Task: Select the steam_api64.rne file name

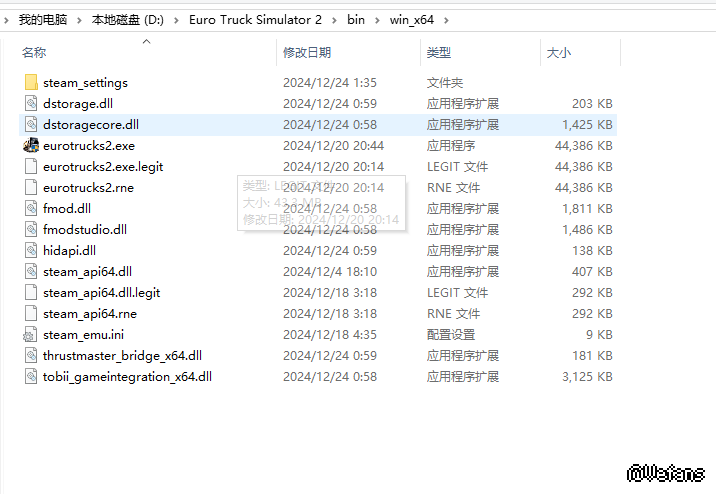Action: 90,314
